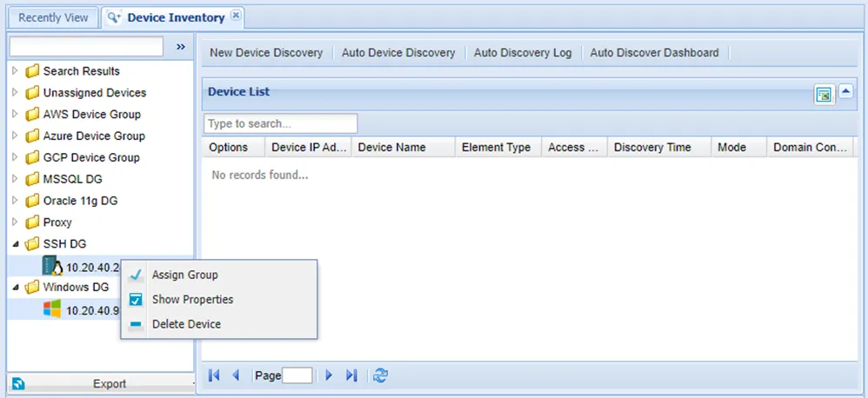Expand the Search Results folder
The image size is (868, 398).
[x=15, y=70]
